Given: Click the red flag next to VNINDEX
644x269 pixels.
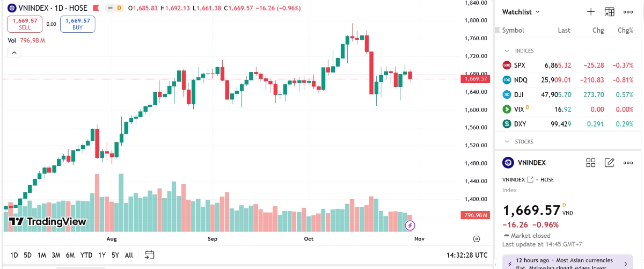Looking at the screenshot, I should click(x=96, y=8).
